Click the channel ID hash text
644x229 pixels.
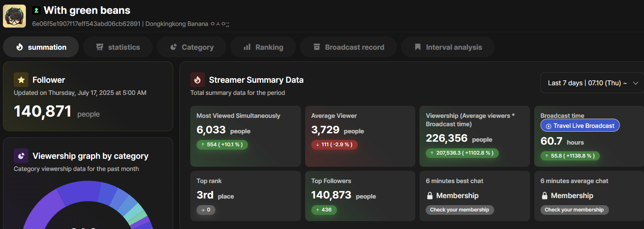pyautogui.click(x=86, y=24)
